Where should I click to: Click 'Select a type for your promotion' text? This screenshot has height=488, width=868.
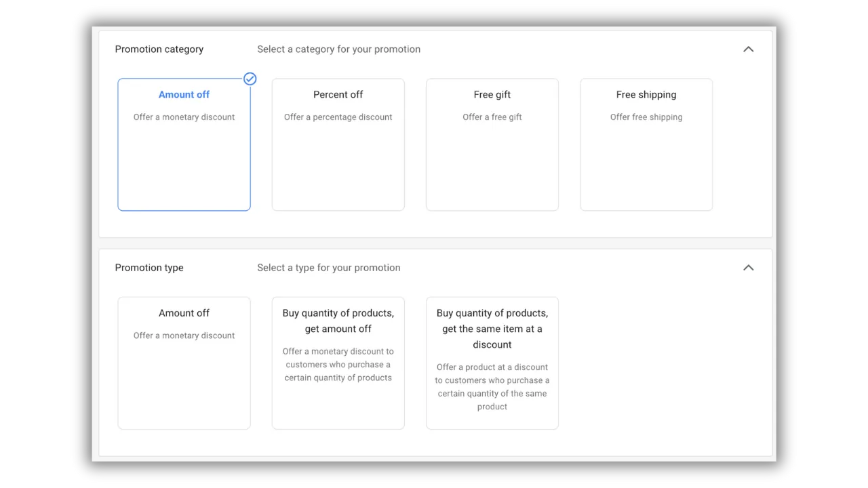click(329, 268)
